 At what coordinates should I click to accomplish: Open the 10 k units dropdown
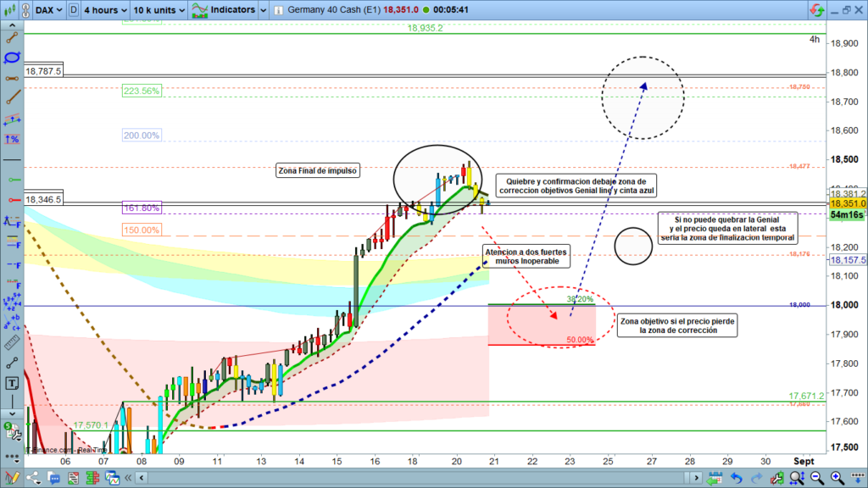coord(159,9)
